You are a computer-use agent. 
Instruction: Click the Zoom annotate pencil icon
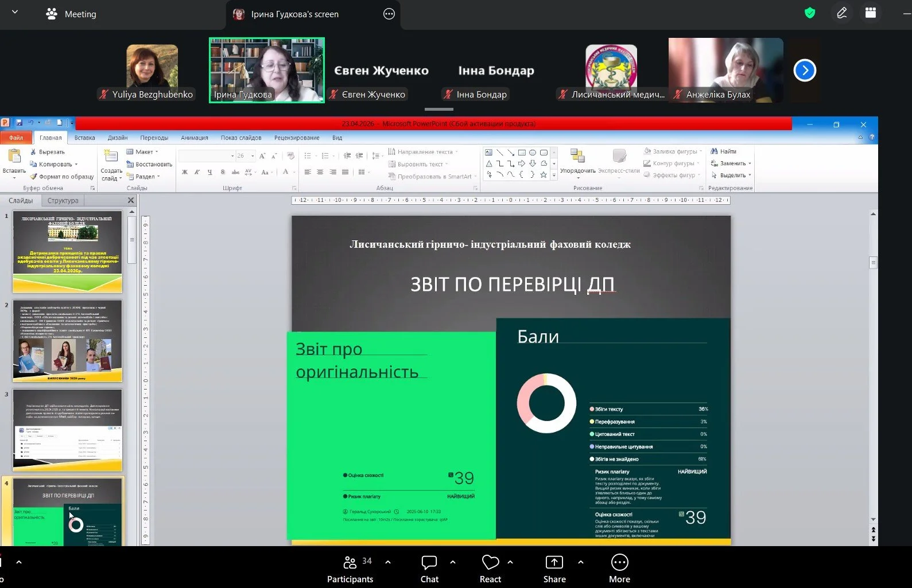(x=842, y=13)
